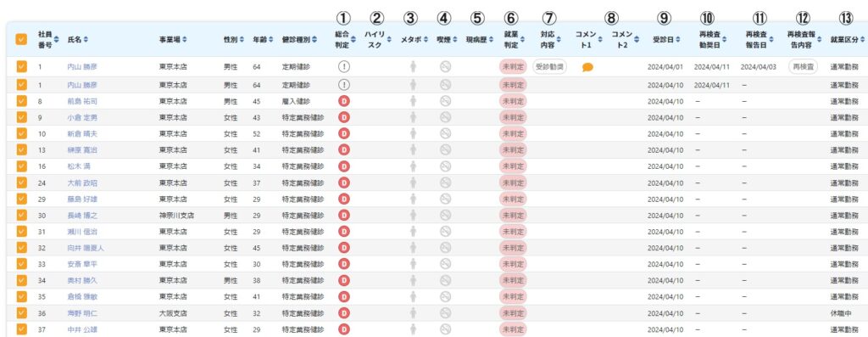The image size is (868, 337).
Task: Uncheck the checkbox for employee 31
Action: point(21,231)
